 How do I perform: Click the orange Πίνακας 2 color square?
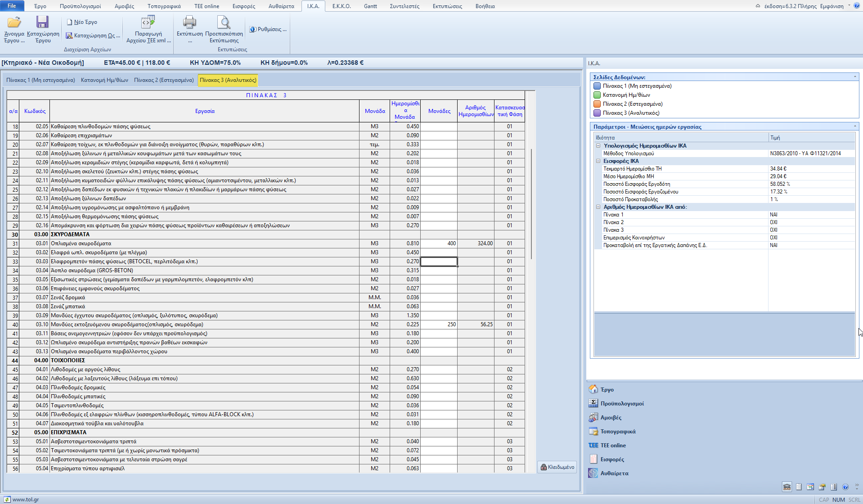tap(597, 104)
